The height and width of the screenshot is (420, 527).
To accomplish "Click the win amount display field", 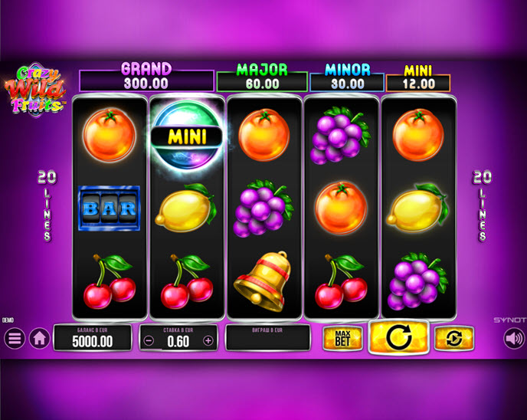I will (x=268, y=338).
